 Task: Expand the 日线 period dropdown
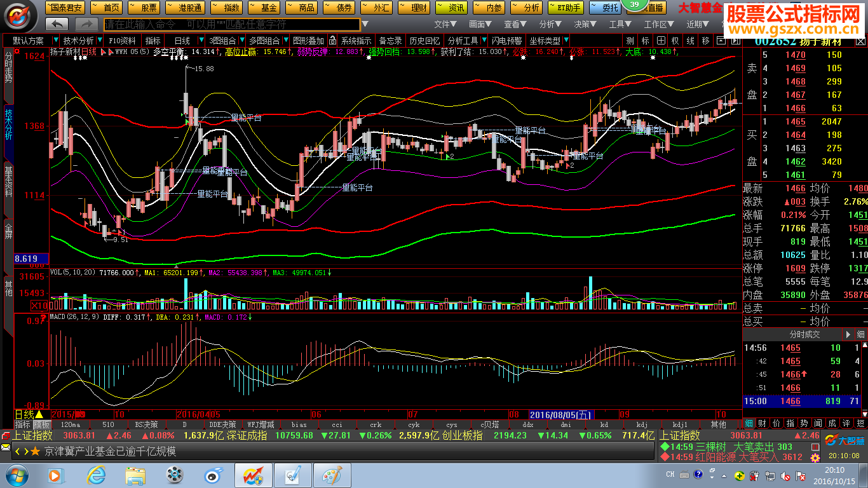pyautogui.click(x=186, y=41)
